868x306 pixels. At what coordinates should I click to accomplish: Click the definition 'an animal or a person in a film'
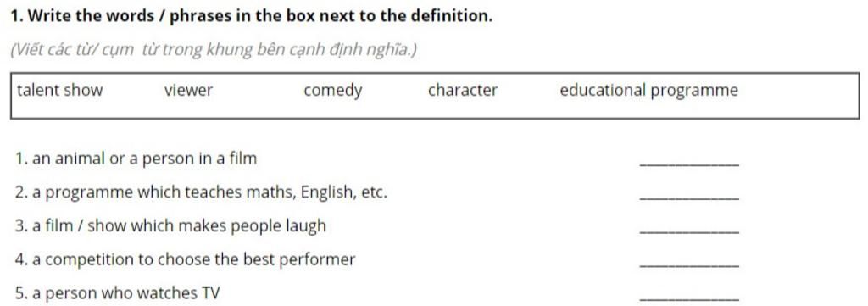(136, 159)
